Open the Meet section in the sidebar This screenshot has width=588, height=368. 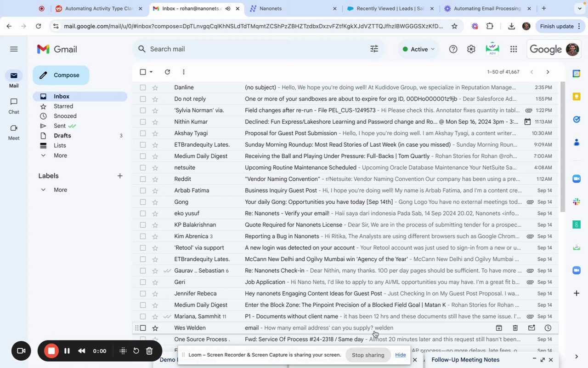(x=14, y=132)
